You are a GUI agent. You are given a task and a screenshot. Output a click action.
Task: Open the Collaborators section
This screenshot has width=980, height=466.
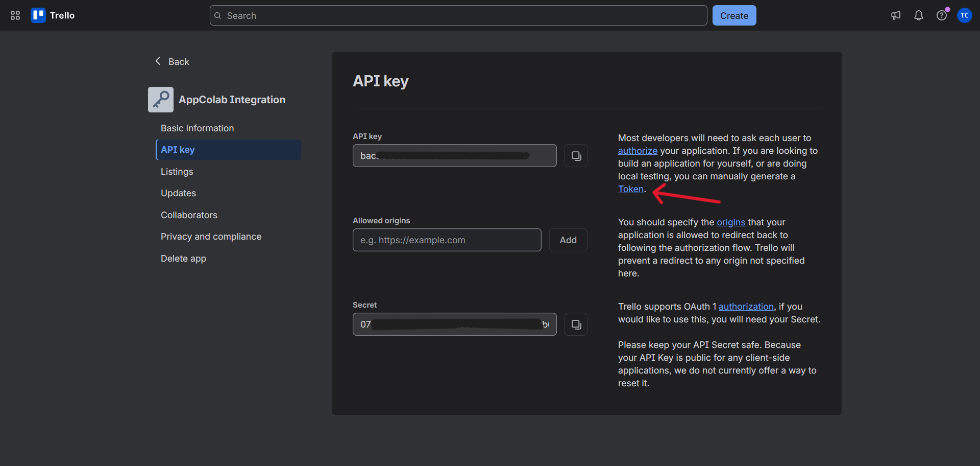point(189,215)
